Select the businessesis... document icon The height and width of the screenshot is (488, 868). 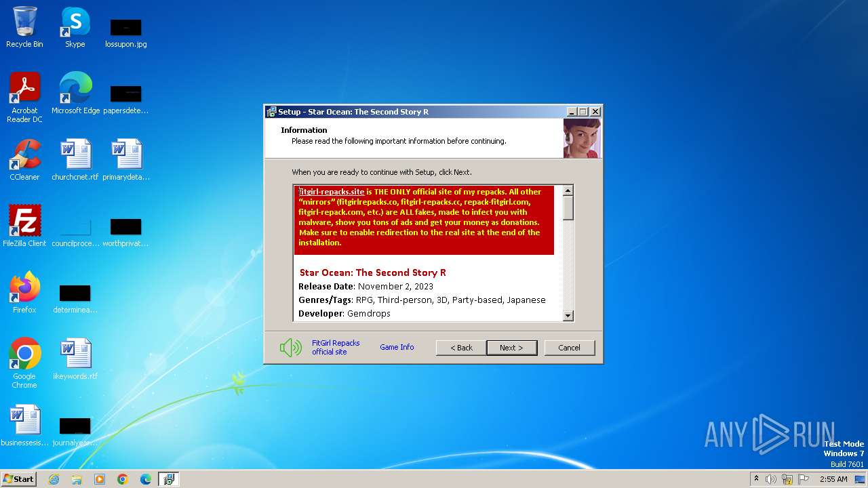24,426
